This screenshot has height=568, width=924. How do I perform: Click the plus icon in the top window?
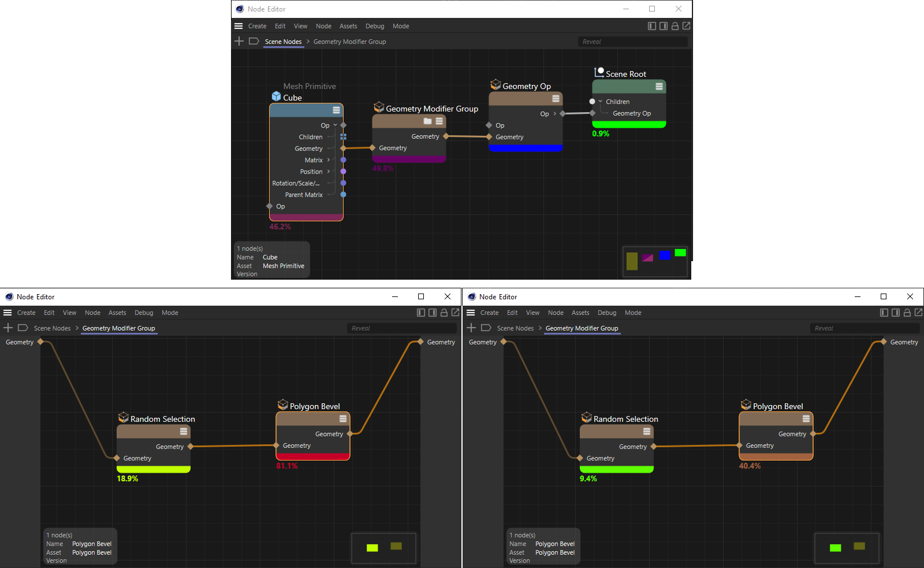click(239, 41)
